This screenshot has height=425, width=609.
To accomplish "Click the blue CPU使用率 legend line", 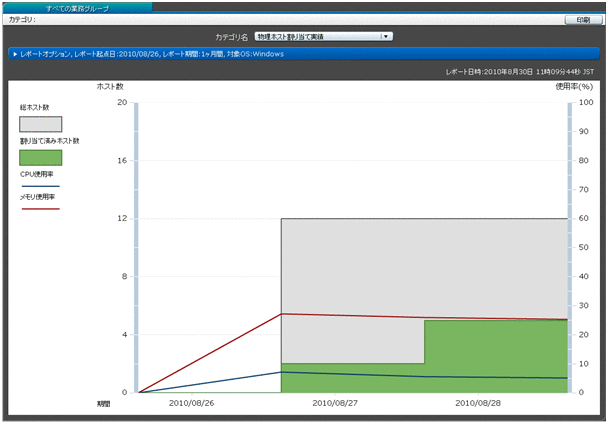I will click(x=41, y=186).
